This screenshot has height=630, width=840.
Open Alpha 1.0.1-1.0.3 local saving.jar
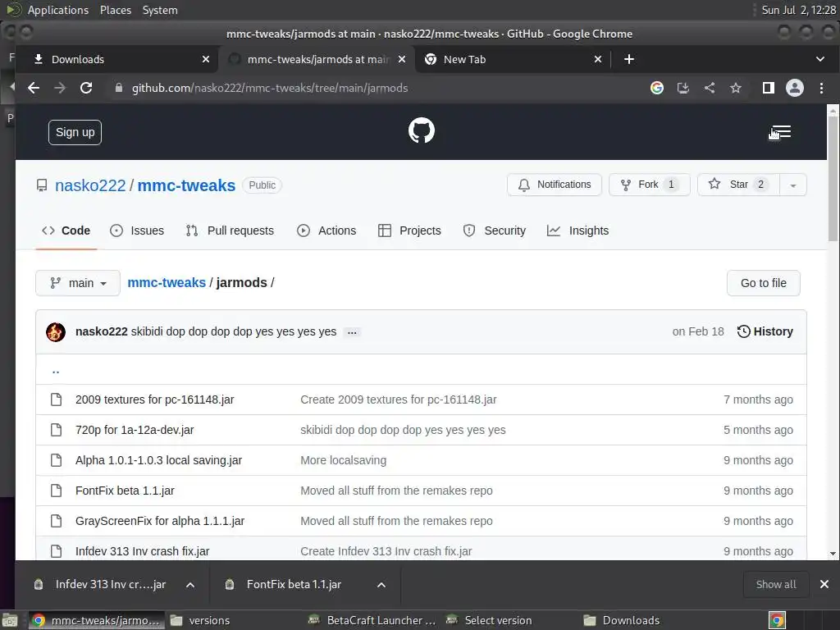pyautogui.click(x=158, y=461)
